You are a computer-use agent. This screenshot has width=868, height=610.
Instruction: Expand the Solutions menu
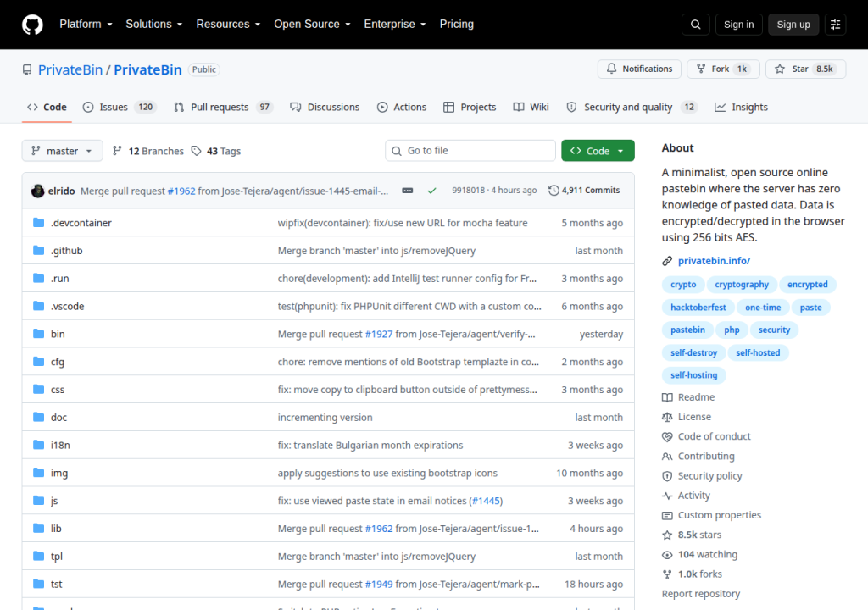tap(154, 25)
